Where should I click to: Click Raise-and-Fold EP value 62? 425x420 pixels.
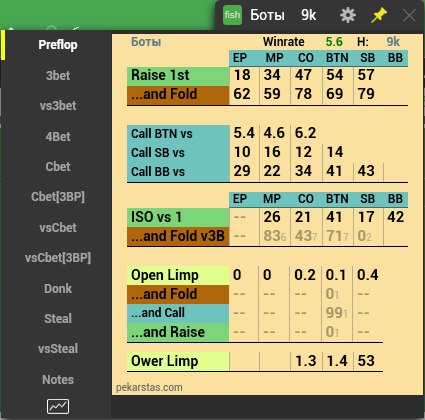point(242,94)
